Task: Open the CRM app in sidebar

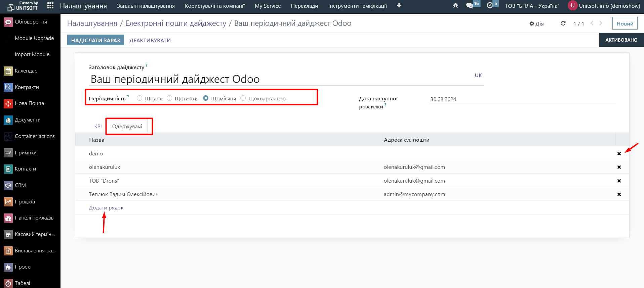Action: (20, 185)
